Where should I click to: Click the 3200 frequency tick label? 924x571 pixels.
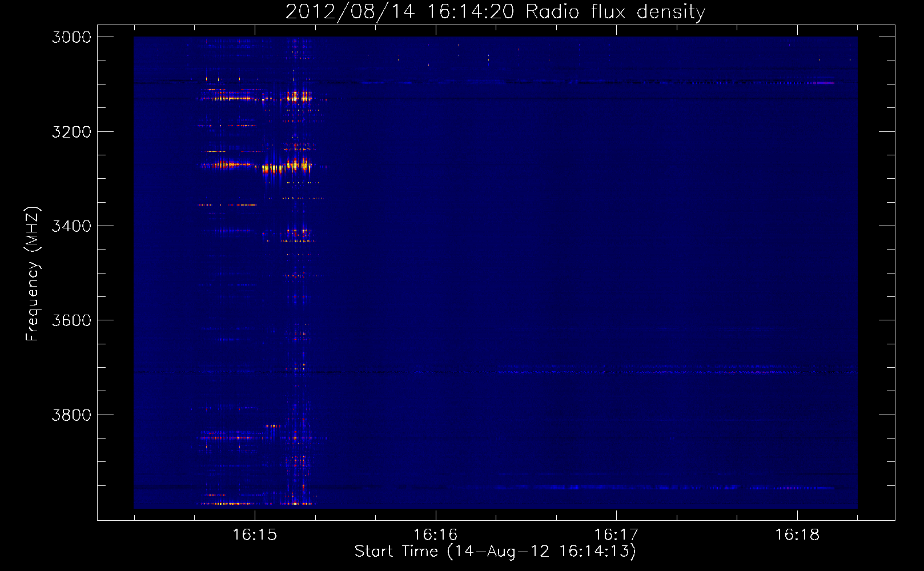point(71,132)
